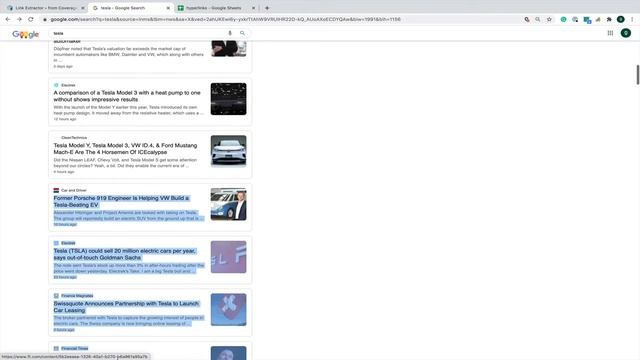Switch to the hyperlinks Google Sheets tab

pos(216,8)
